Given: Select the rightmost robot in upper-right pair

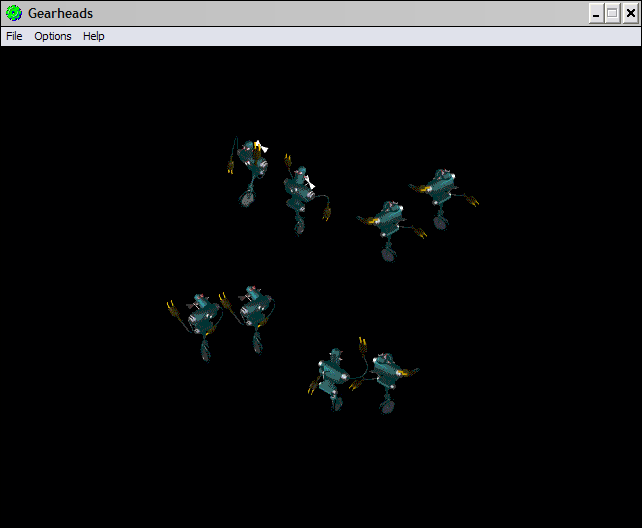Looking at the screenshot, I should (439, 188).
